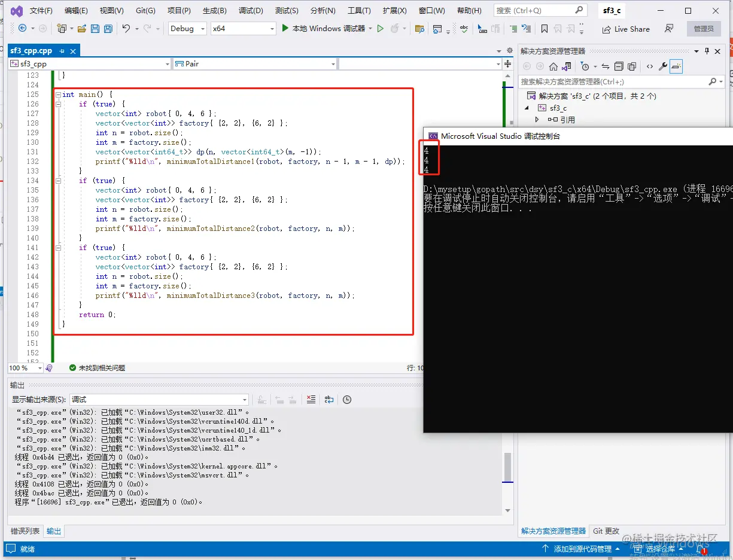
Task: Expand the 引用 references node
Action: coord(537,120)
